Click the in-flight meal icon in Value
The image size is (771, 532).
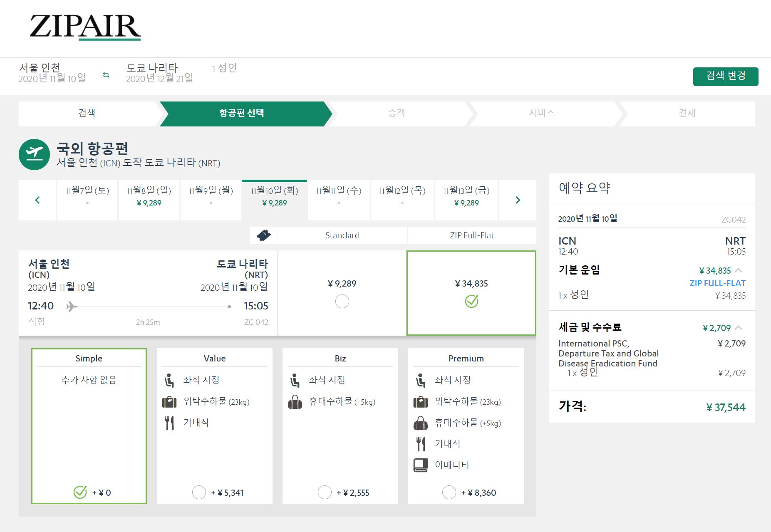pos(169,423)
